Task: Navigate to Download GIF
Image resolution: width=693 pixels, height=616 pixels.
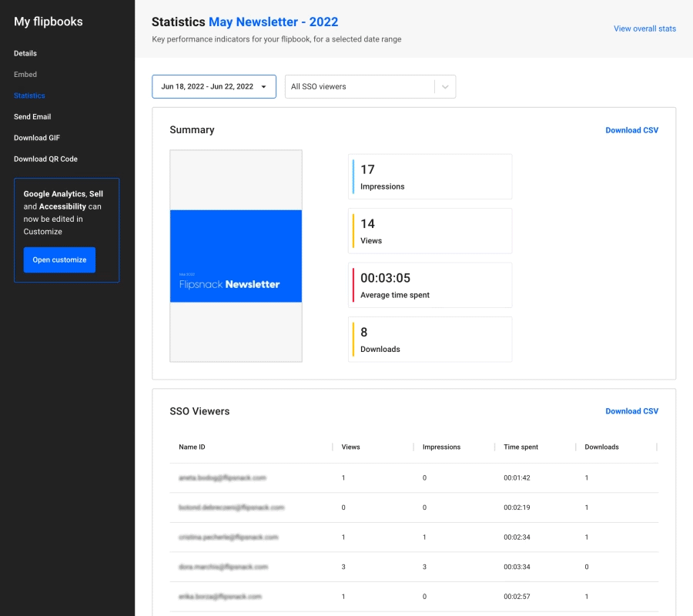Action: 35,138
